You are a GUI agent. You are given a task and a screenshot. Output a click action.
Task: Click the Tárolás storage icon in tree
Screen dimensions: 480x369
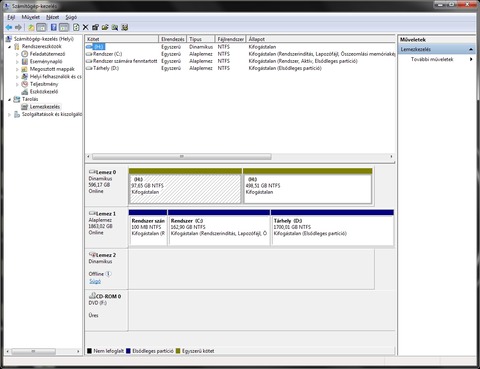pos(17,99)
